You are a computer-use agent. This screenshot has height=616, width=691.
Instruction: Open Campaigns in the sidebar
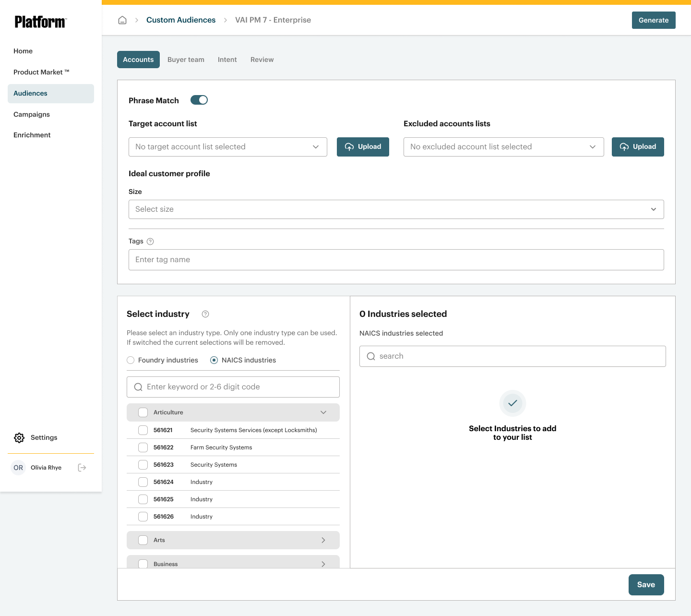pos(32,114)
